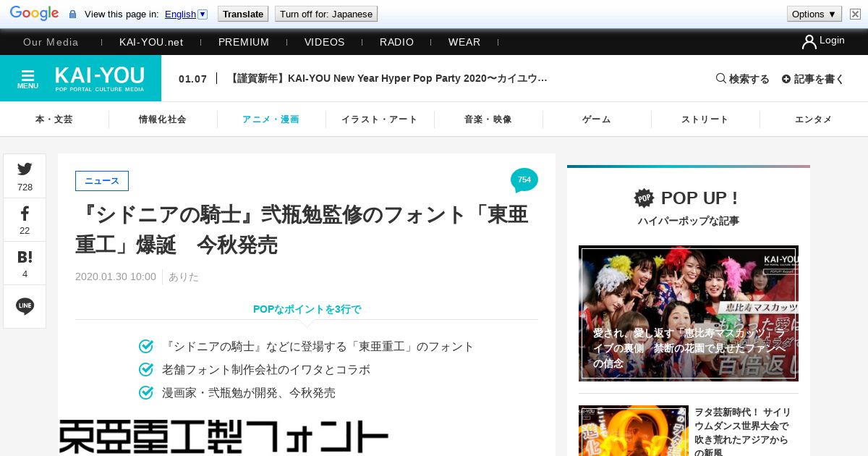Viewport: 868px width, 456px height.
Task: Open the 恵比寿マスカッツ featured article image
Action: click(x=689, y=313)
